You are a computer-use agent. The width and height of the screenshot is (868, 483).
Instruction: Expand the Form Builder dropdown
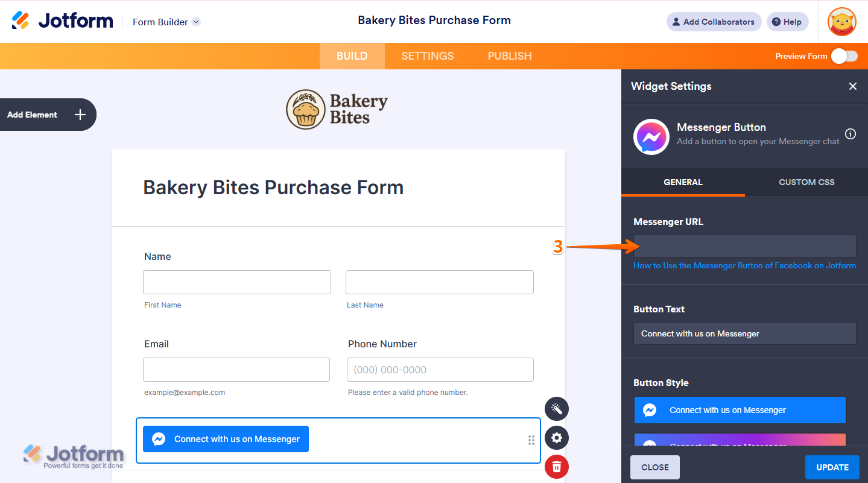(x=196, y=22)
